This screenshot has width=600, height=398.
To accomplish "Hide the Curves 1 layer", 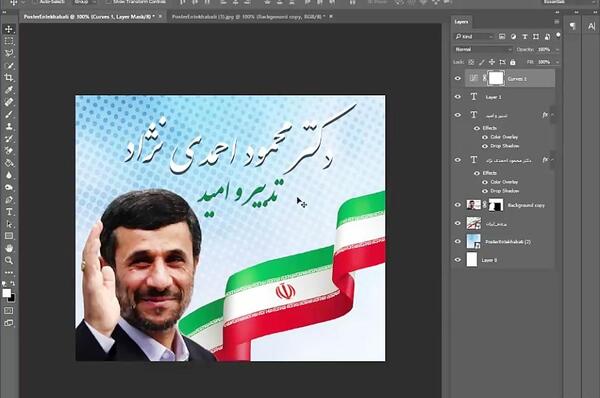I will [x=458, y=78].
